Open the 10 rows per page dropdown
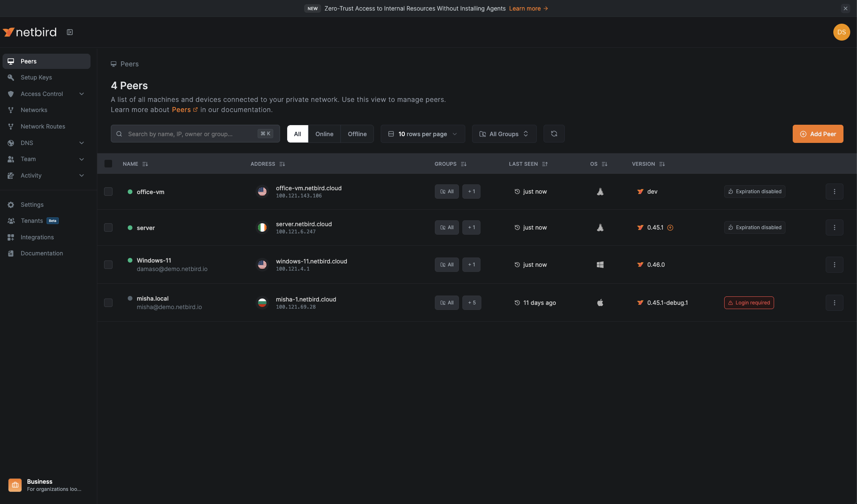 coord(423,134)
